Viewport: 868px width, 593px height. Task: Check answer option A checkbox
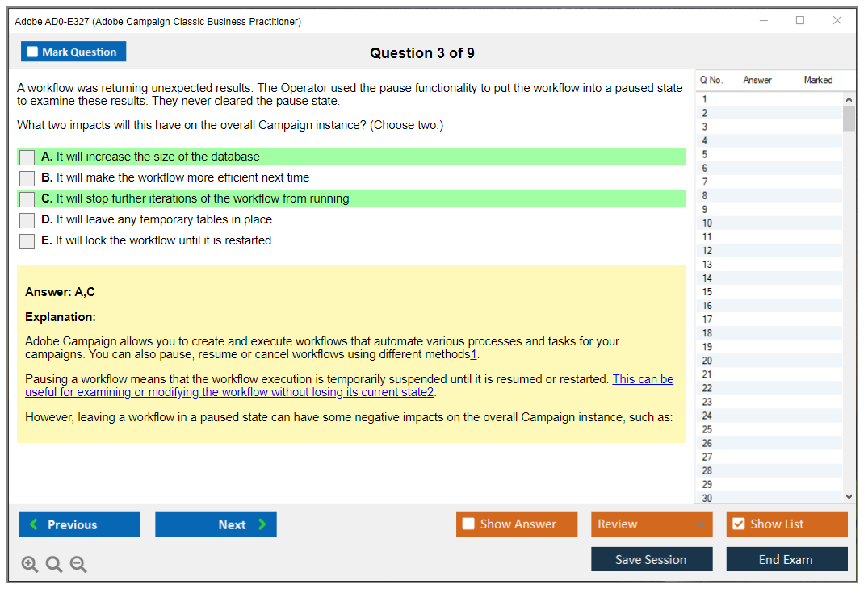point(27,157)
